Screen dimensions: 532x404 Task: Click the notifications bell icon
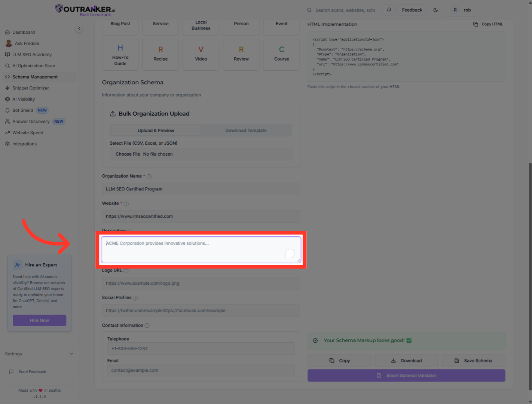(x=389, y=10)
